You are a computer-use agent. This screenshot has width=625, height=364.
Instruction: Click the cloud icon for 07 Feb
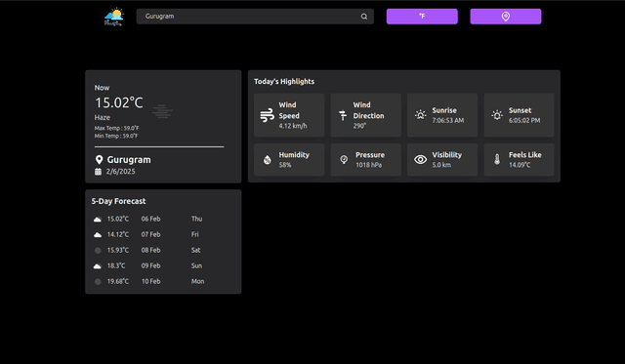pyautogui.click(x=98, y=235)
